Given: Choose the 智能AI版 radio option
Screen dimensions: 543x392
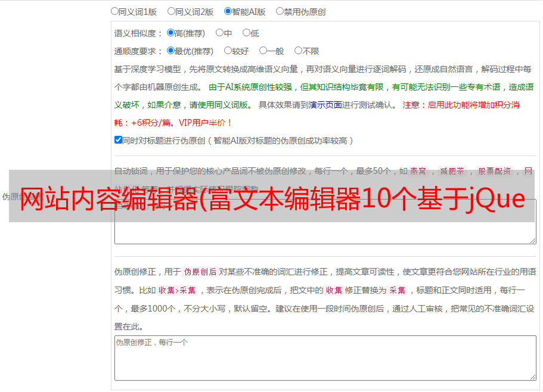Looking at the screenshot, I should (228, 11).
